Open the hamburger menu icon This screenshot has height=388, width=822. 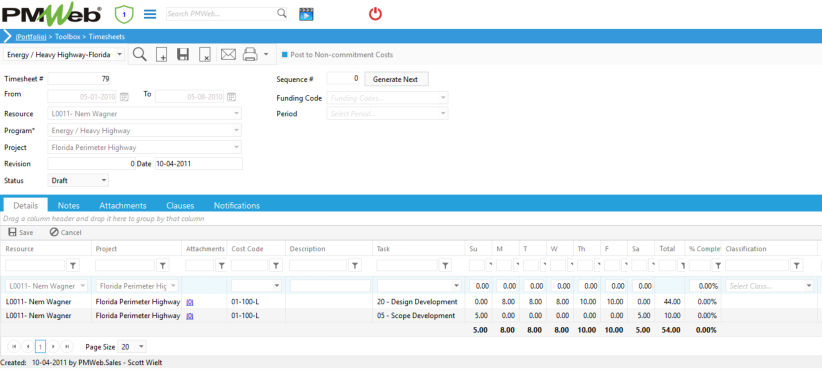coord(150,14)
